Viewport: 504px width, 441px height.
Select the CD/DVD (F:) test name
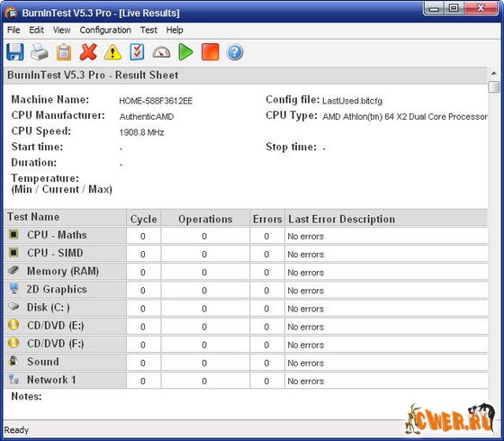tap(55, 344)
